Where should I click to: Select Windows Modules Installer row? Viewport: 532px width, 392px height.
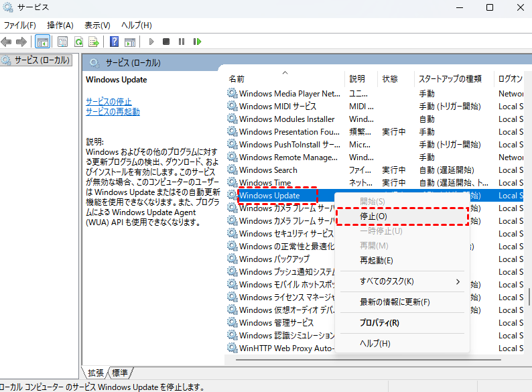[375, 119]
